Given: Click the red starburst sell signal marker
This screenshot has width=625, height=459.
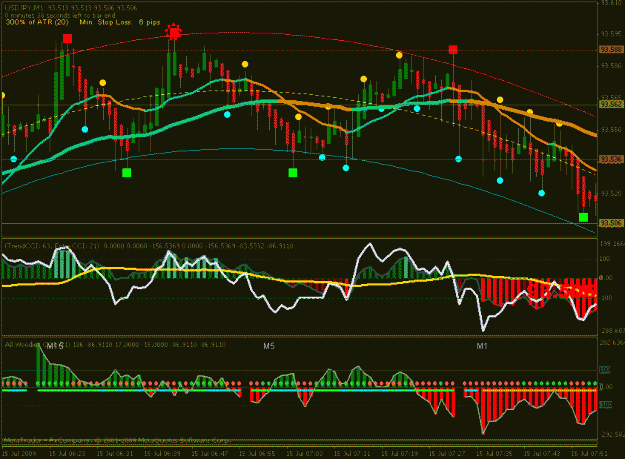Looking at the screenshot, I should (173, 32).
